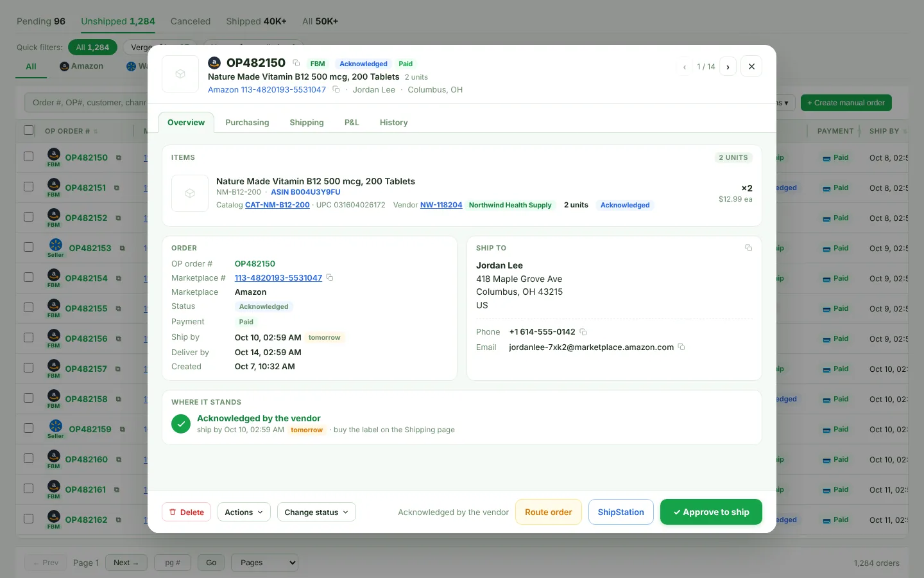Open product thumbnail in modal header
Image resolution: width=924 pixels, height=578 pixels.
pyautogui.click(x=180, y=74)
